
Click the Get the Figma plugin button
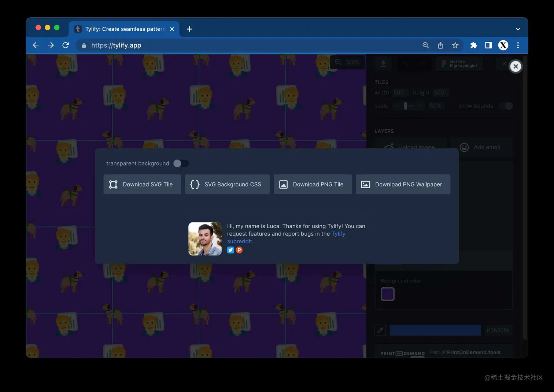(459, 63)
